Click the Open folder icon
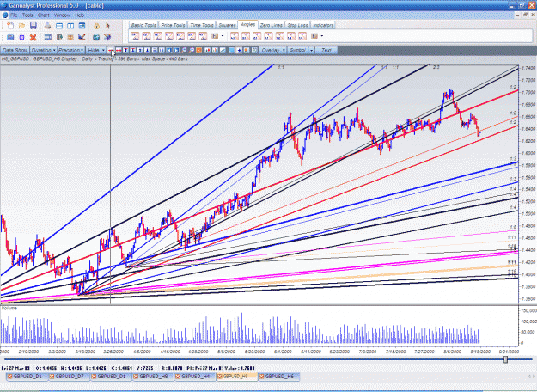 [21, 26]
